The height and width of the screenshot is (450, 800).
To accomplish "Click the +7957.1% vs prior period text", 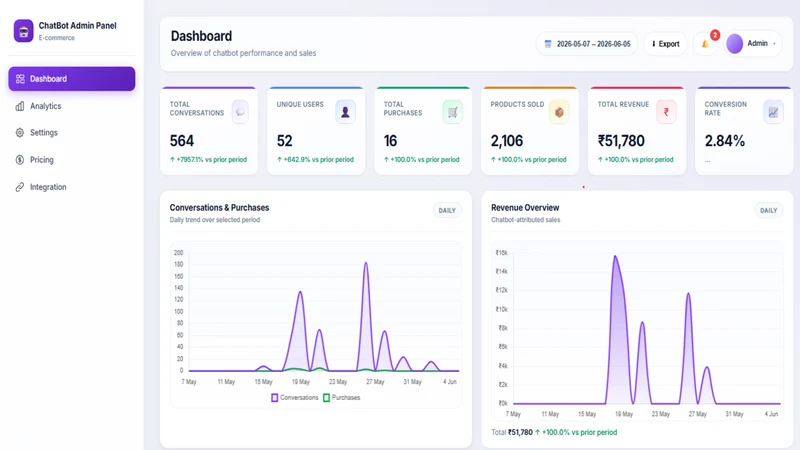I will tap(208, 160).
